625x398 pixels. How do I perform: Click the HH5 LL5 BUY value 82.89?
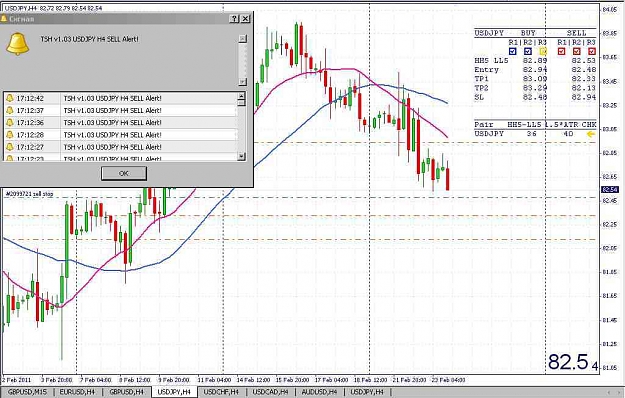[x=535, y=61]
